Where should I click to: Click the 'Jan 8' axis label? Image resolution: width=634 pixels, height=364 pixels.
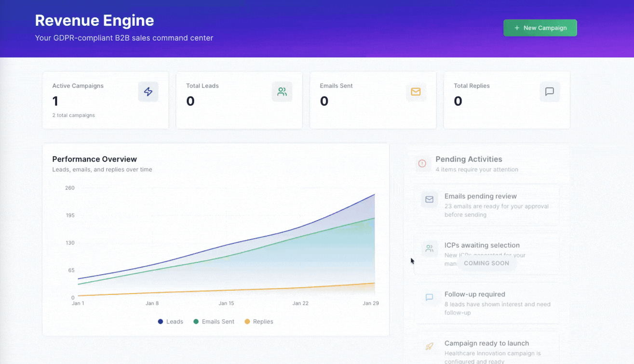click(152, 303)
